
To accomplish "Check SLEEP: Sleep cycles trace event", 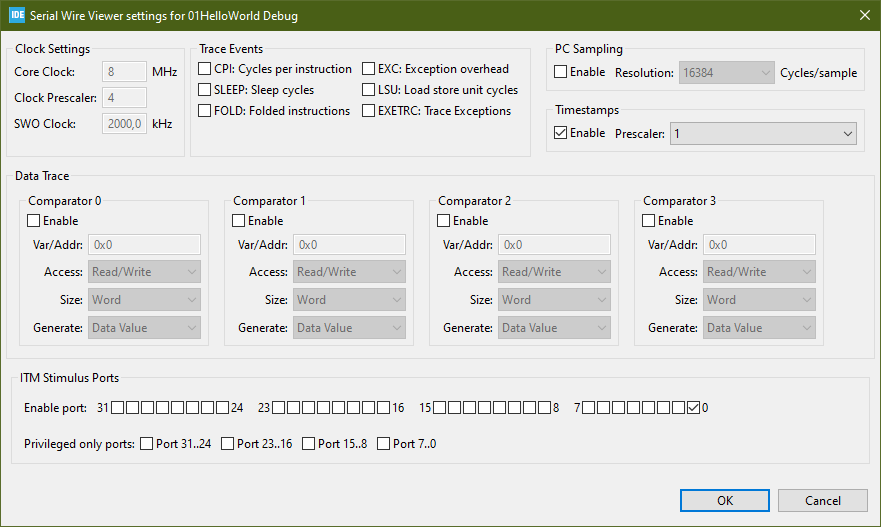I will [205, 90].
